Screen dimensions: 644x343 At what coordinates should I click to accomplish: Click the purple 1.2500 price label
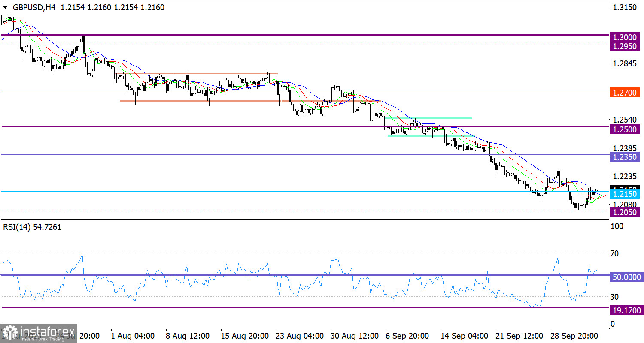[x=625, y=129]
